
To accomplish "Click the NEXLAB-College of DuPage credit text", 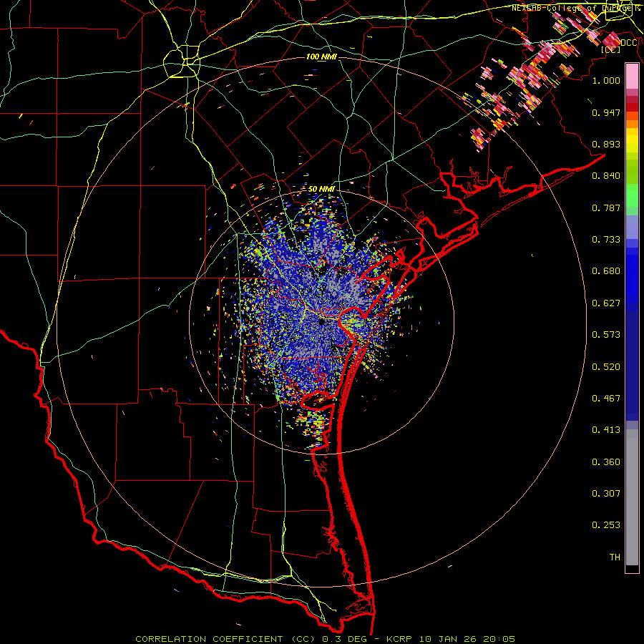I will 575,8.
